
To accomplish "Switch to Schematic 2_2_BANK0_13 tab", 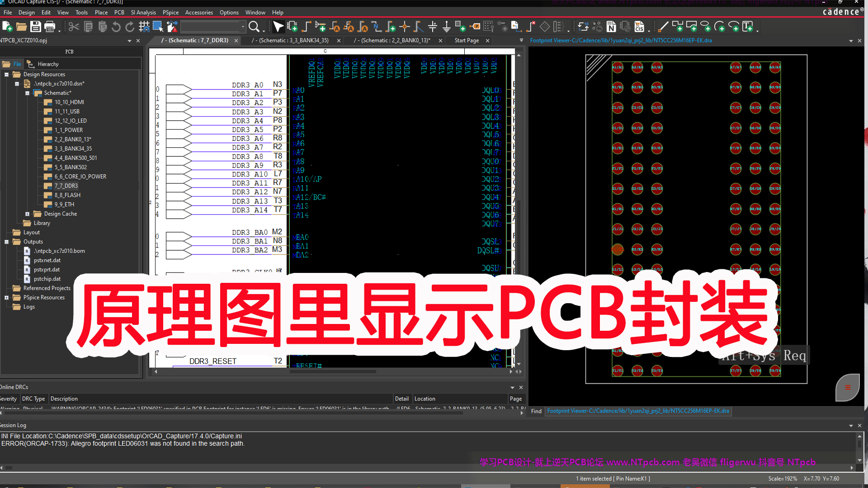I will pos(392,41).
